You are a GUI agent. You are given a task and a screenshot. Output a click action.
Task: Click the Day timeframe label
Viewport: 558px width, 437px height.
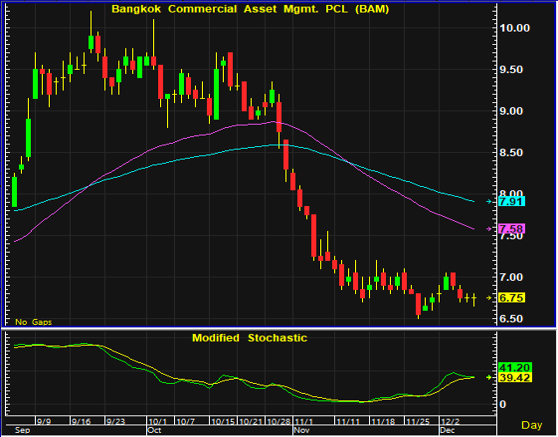coord(532,425)
